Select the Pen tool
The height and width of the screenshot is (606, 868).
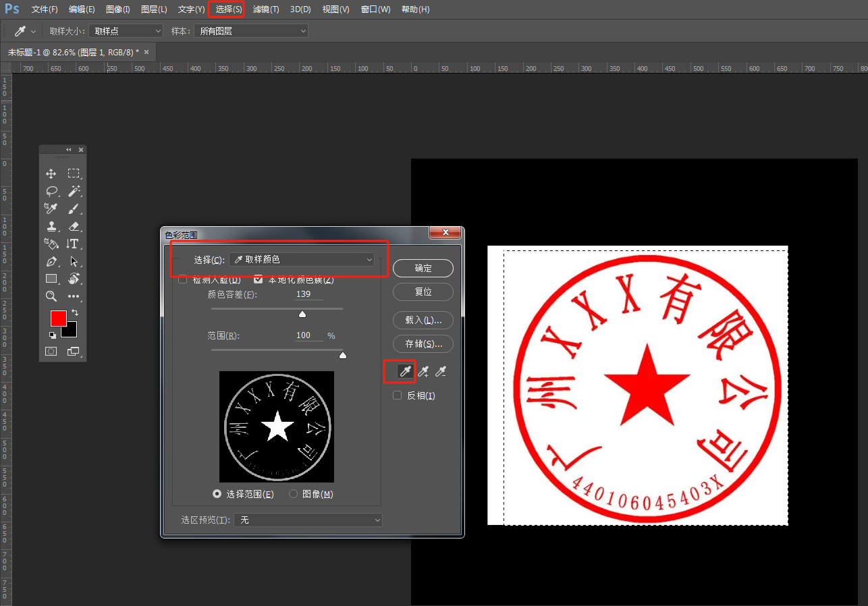point(51,261)
